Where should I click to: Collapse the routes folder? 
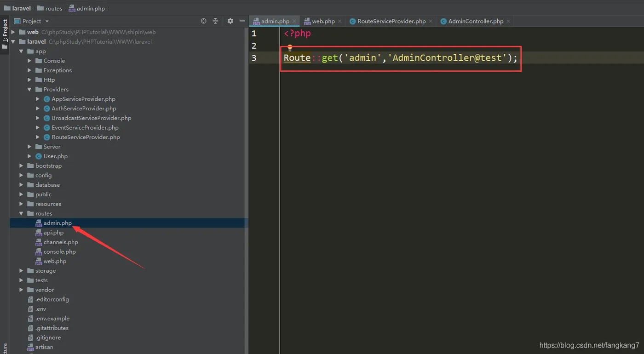click(21, 214)
